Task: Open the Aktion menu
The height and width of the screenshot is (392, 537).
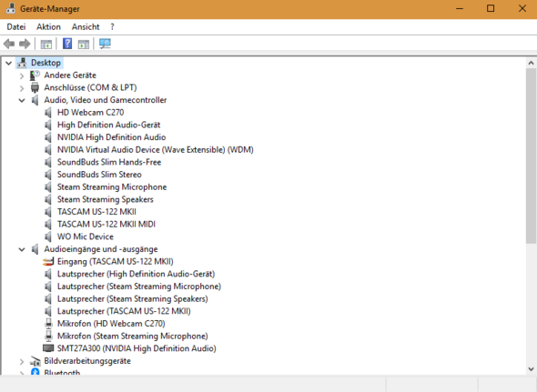Action: coord(48,26)
